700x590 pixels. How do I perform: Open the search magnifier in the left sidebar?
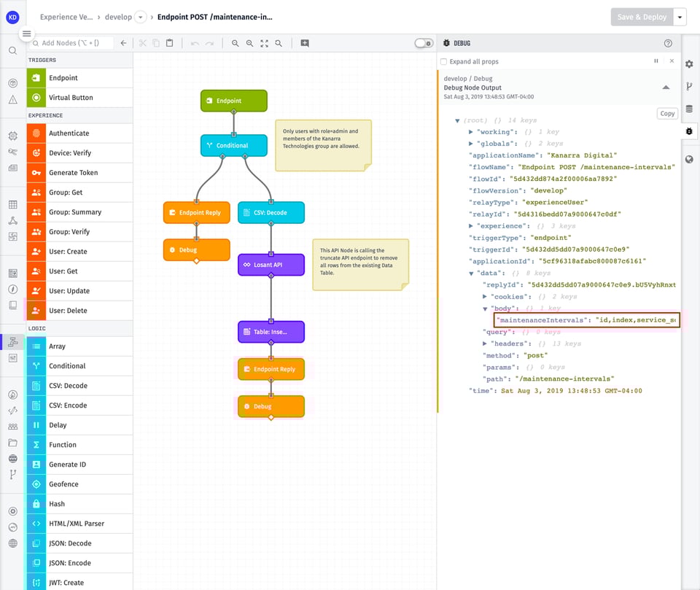point(13,52)
